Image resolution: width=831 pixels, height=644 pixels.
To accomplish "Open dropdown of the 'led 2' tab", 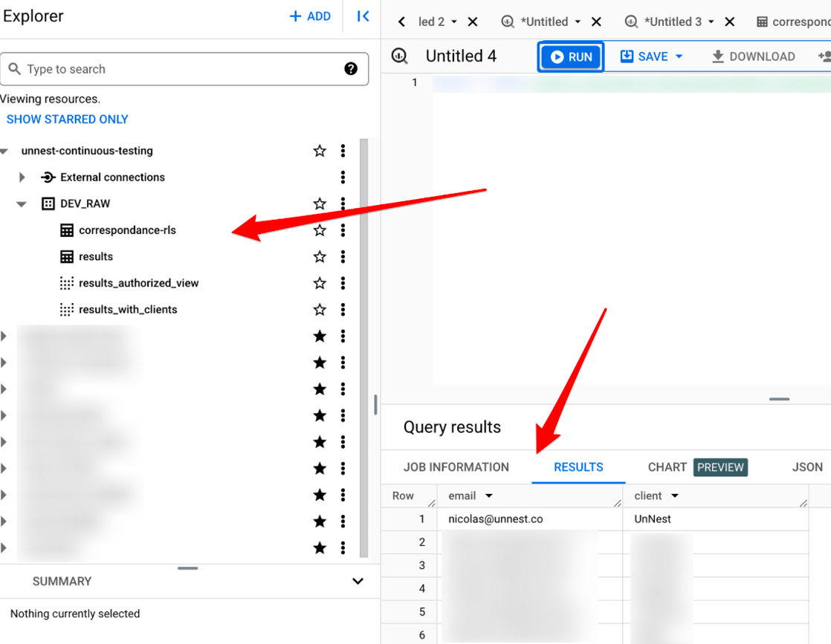I will 454,22.
